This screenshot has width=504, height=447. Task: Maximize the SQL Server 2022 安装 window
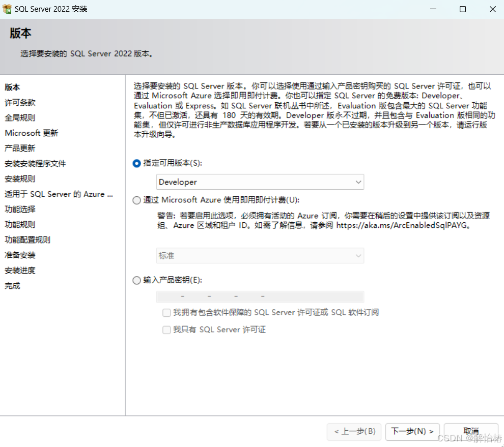pos(463,9)
